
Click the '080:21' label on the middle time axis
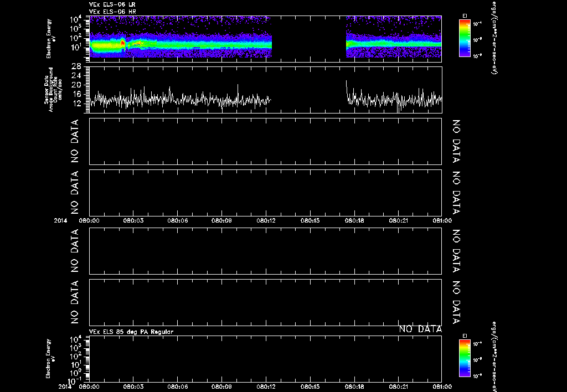[399, 220]
